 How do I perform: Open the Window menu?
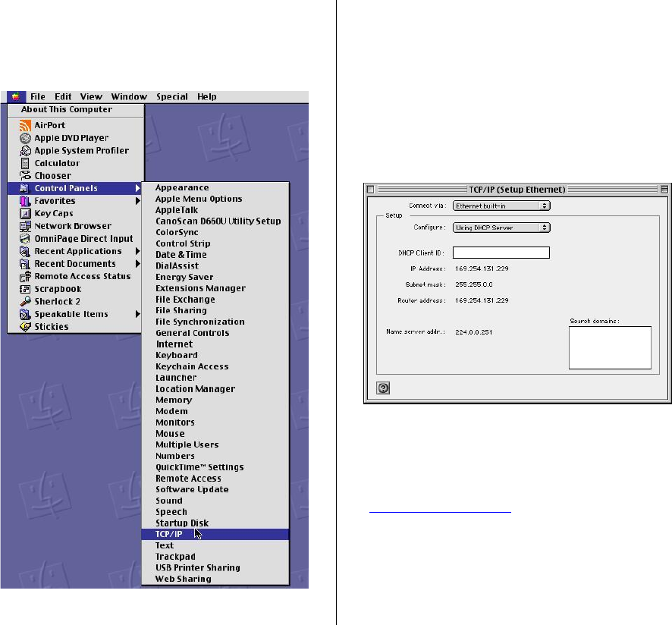(129, 96)
